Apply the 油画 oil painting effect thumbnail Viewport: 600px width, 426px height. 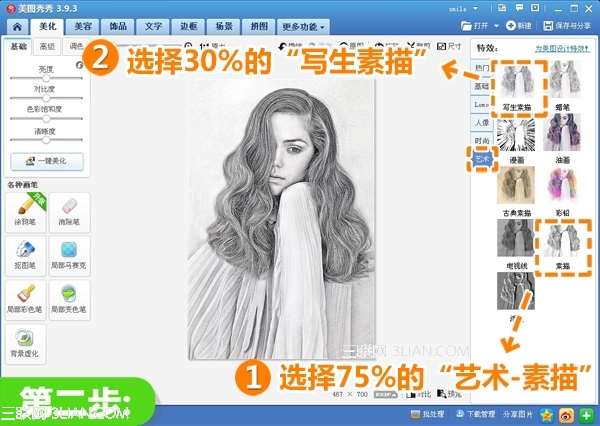pyautogui.click(x=562, y=132)
